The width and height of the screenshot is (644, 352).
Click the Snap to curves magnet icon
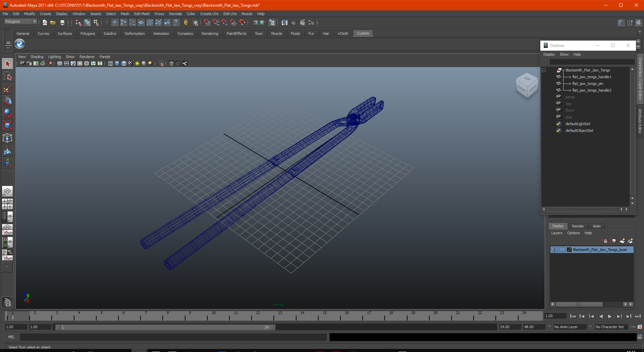216,22
